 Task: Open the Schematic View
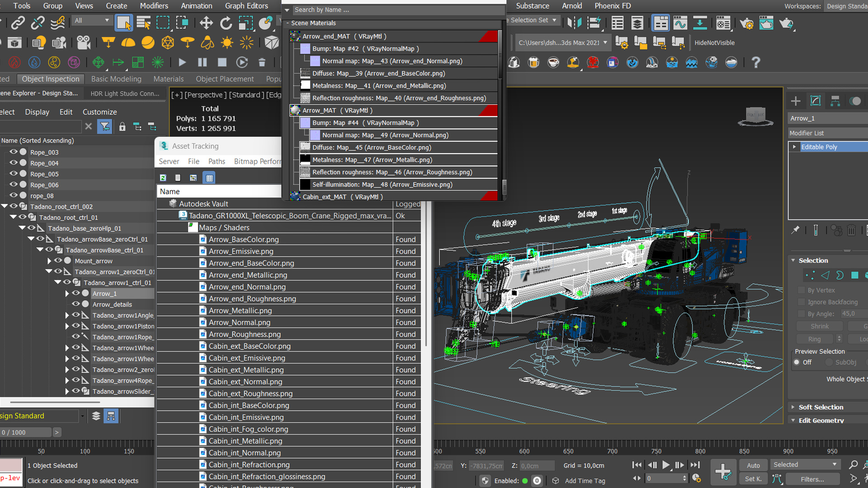tap(700, 23)
